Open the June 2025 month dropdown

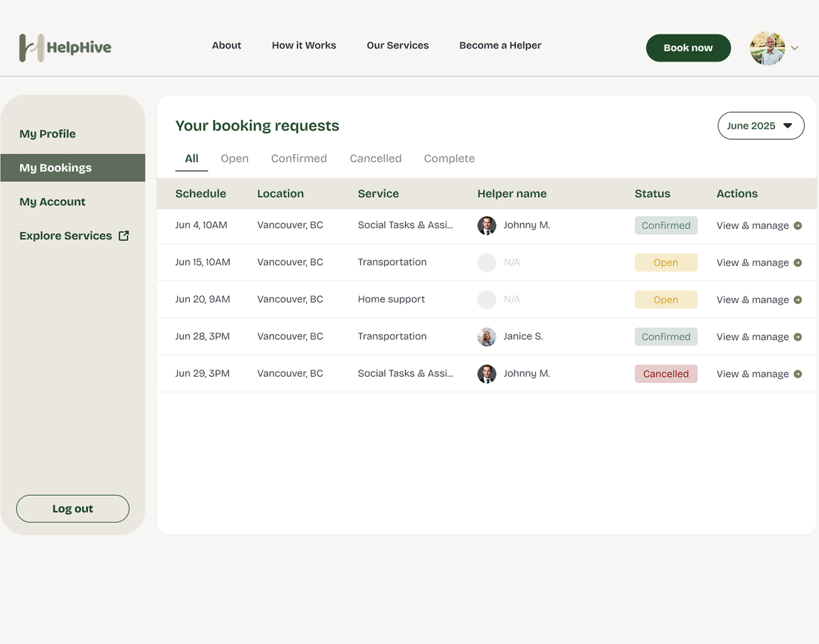[x=761, y=126]
